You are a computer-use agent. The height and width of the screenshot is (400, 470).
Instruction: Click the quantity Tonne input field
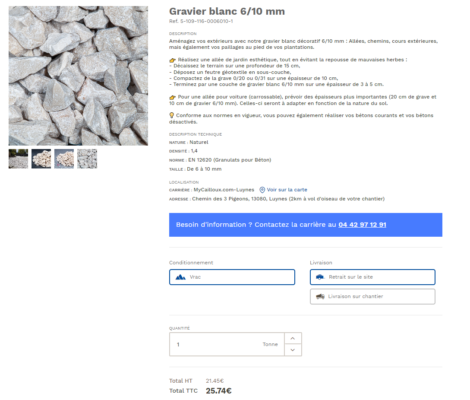click(x=227, y=344)
